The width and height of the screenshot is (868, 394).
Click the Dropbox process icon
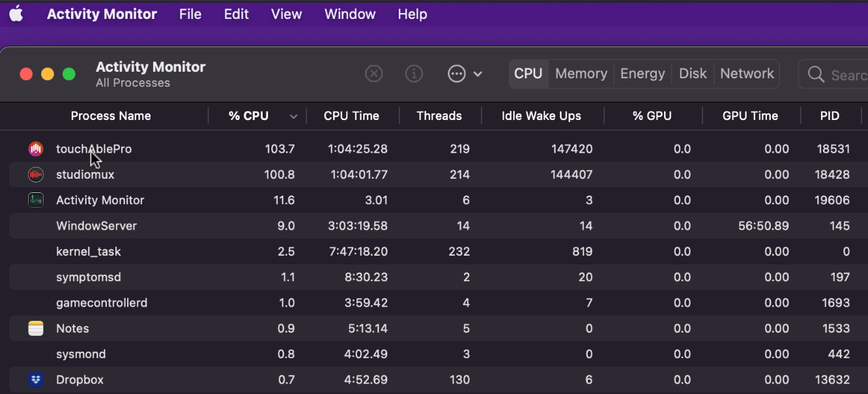pos(36,380)
